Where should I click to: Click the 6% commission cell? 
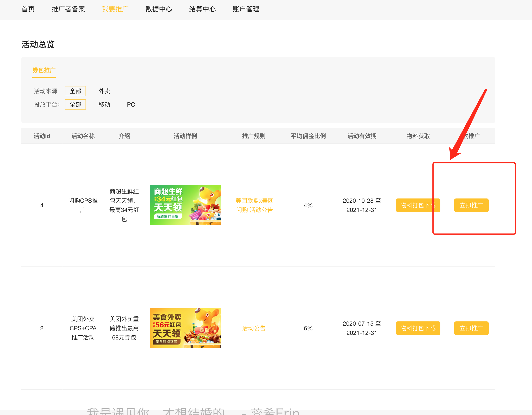pos(308,328)
